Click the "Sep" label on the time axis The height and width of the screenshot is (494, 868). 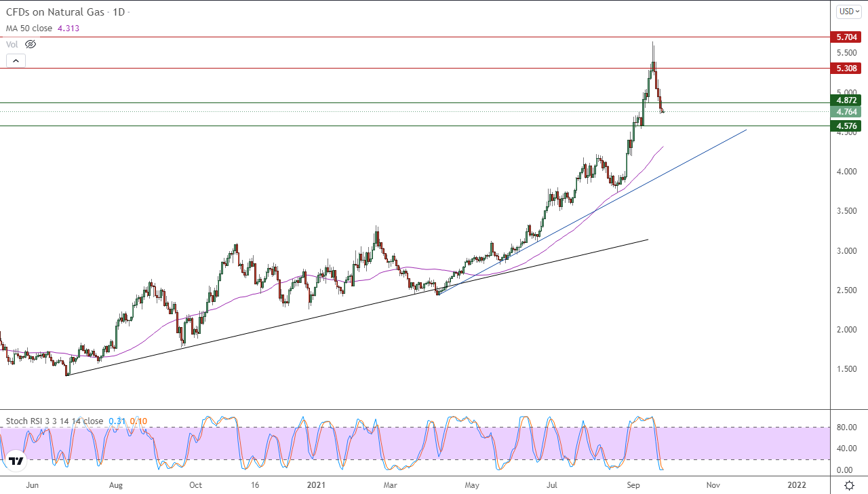[634, 485]
